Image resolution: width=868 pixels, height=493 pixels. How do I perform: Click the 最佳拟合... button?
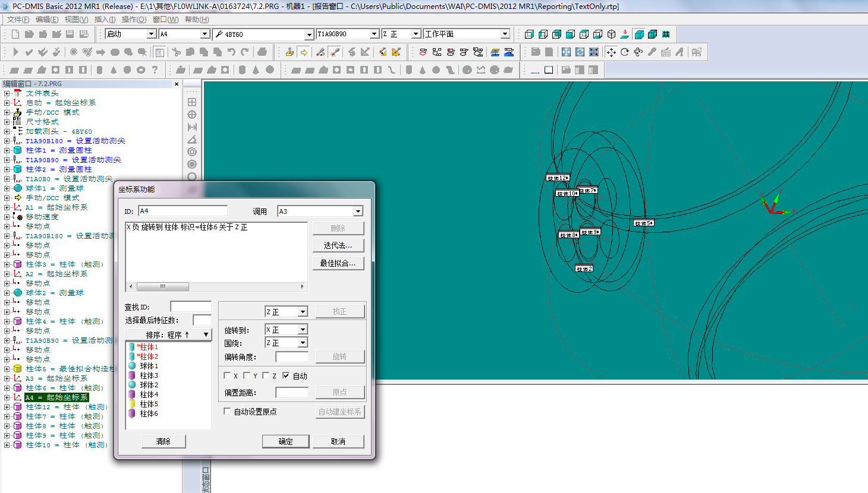coord(338,263)
